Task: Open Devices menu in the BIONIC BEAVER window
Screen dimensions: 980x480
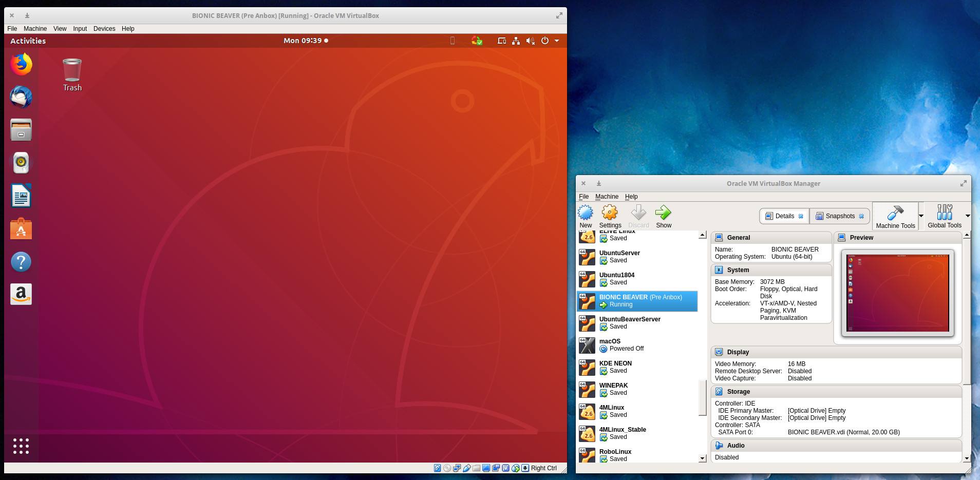Action: click(x=104, y=29)
